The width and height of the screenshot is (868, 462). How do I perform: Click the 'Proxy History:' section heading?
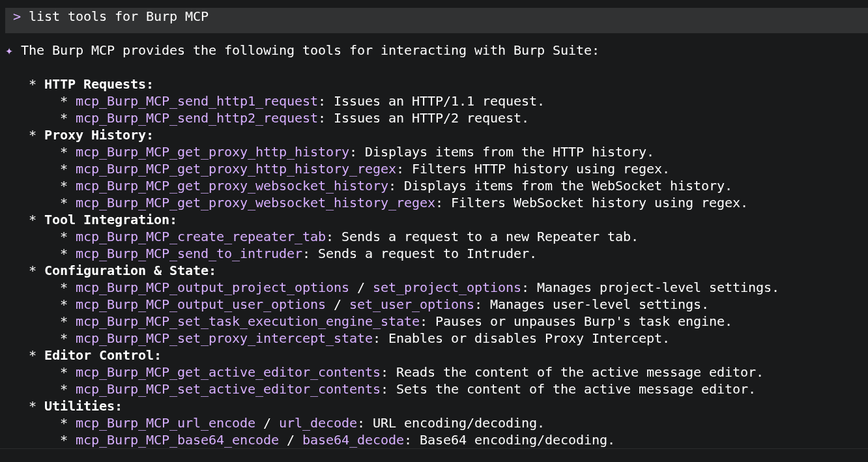(x=99, y=136)
